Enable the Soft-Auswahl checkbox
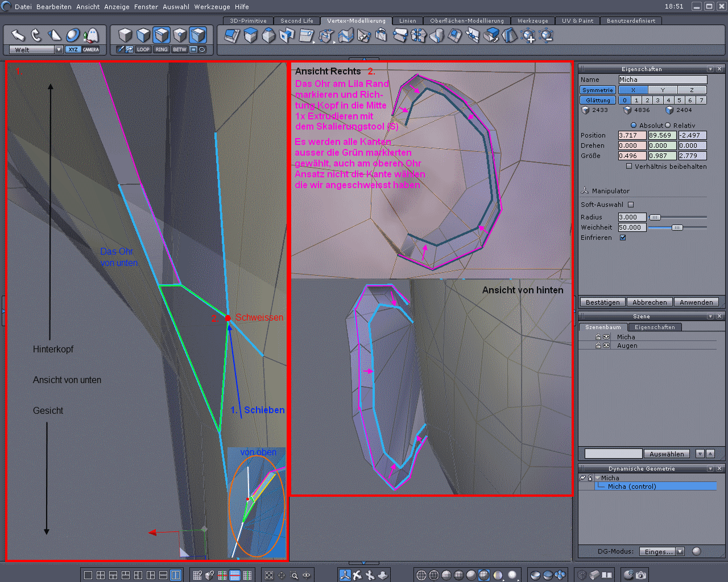This screenshot has height=582, width=728. 631,205
